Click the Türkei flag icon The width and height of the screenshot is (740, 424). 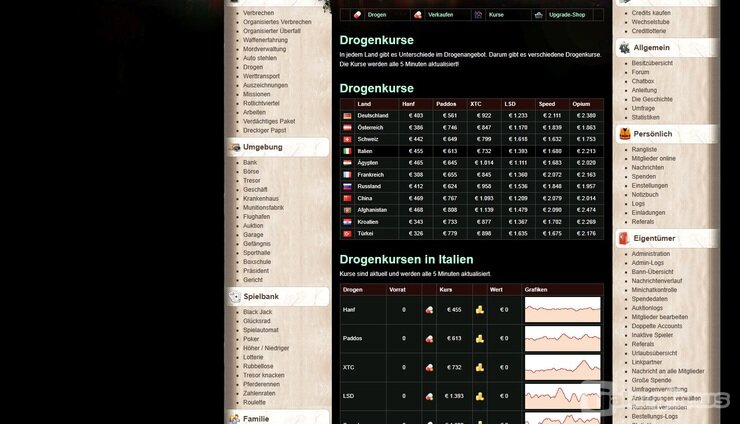click(x=347, y=234)
